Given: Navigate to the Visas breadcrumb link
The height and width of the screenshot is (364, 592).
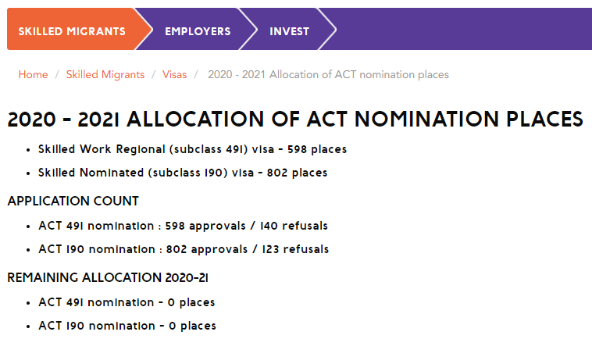Looking at the screenshot, I should coord(175,74).
